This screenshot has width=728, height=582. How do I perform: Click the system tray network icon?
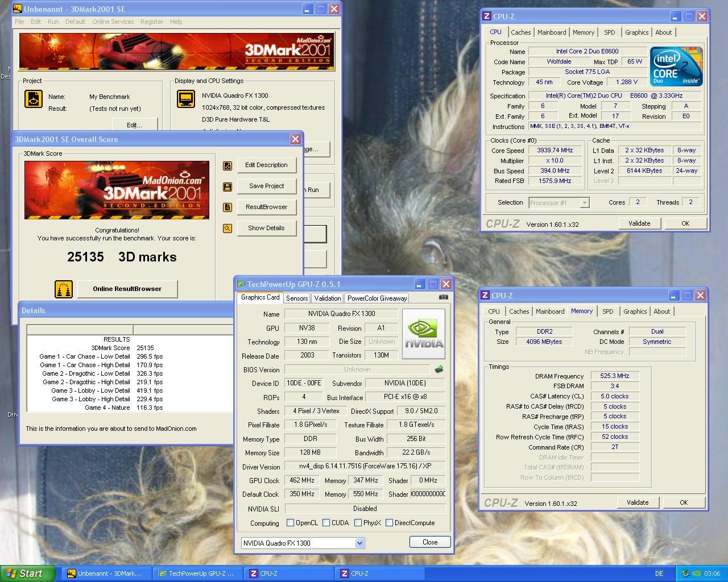685,573
